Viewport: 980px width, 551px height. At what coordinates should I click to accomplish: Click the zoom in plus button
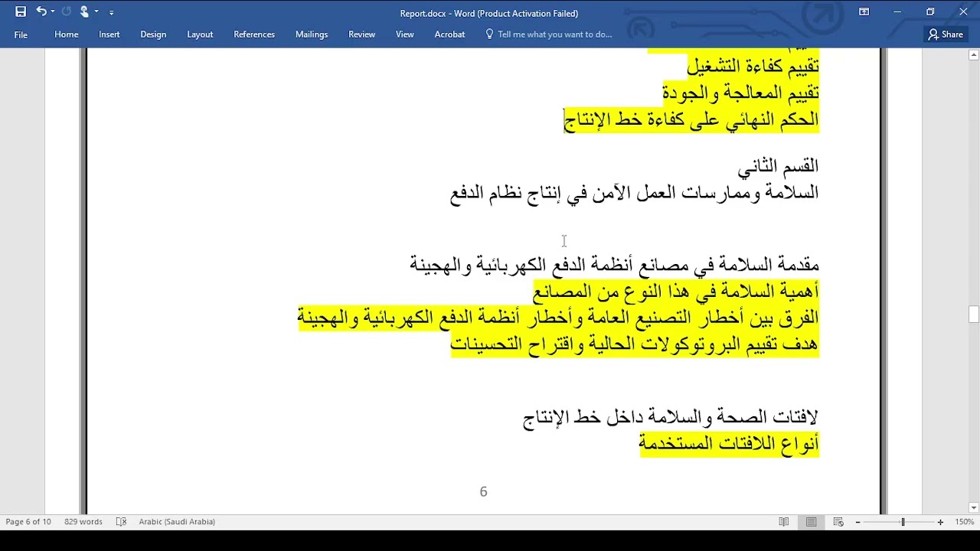940,522
